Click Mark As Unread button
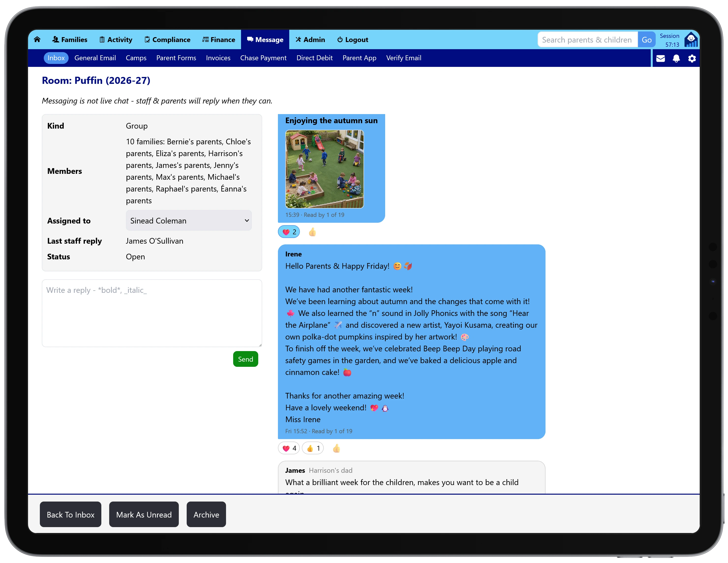 [144, 514]
